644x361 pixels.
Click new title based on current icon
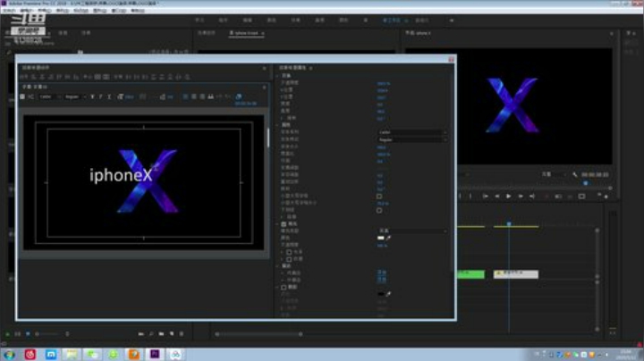(22, 97)
